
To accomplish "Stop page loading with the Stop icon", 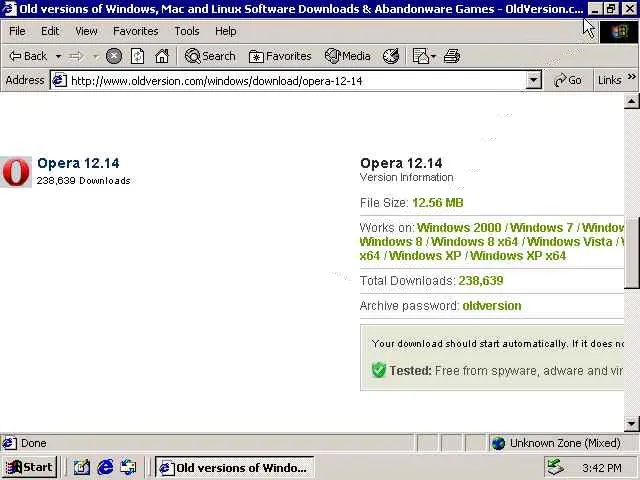I will [114, 56].
